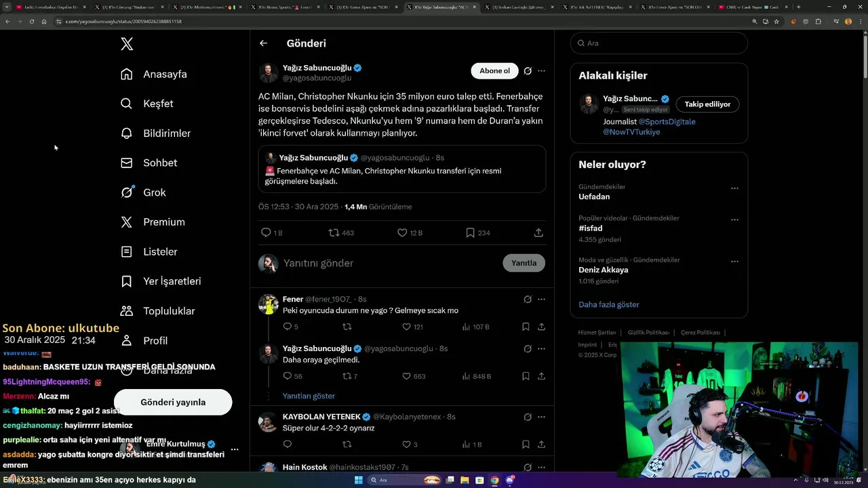Open Keşfet explore page
The height and width of the screenshot is (488, 868).
[146, 104]
